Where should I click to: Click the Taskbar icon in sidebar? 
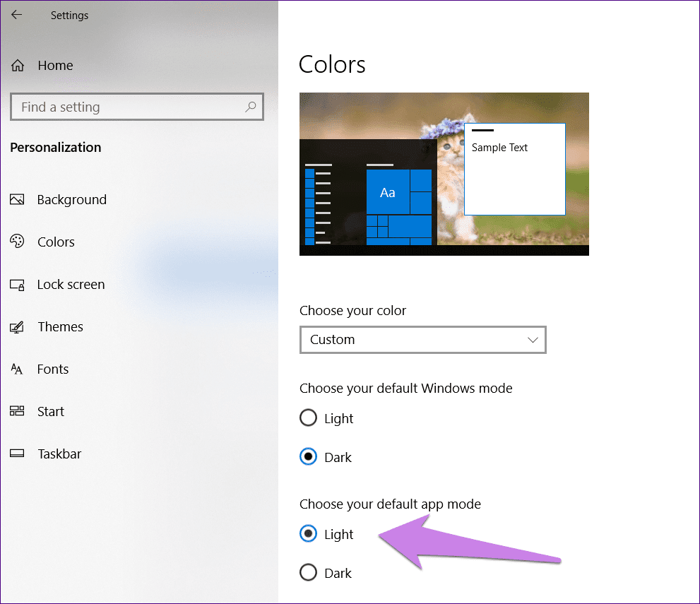click(17, 454)
